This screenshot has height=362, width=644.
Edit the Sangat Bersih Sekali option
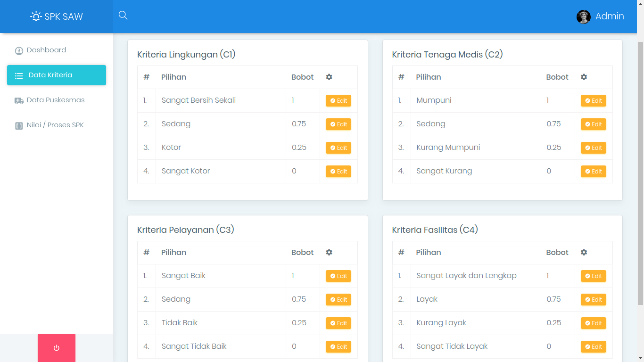pyautogui.click(x=339, y=101)
